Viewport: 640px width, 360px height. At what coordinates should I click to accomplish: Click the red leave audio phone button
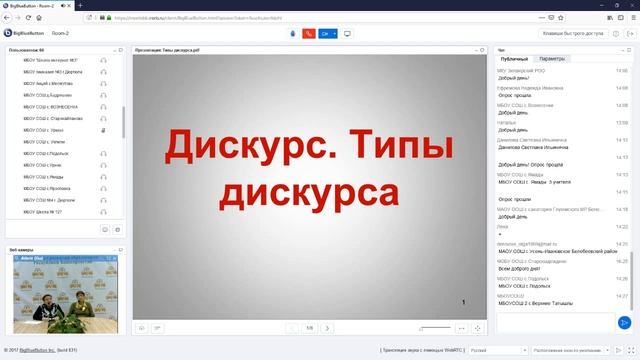[x=309, y=33]
